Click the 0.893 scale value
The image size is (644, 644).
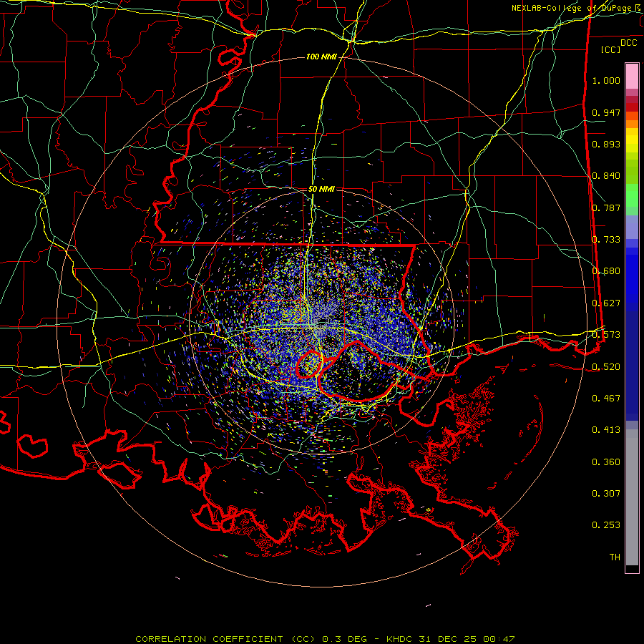[606, 144]
